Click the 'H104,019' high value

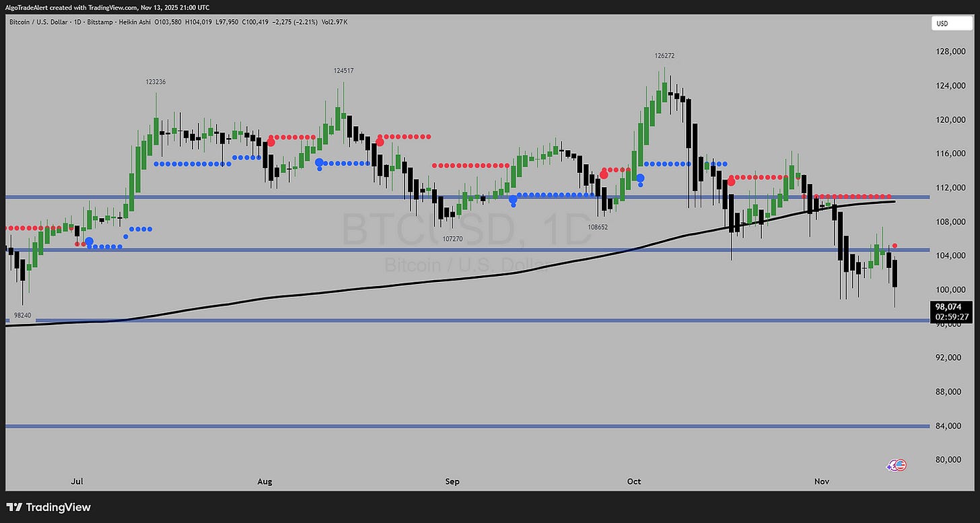pyautogui.click(x=199, y=22)
